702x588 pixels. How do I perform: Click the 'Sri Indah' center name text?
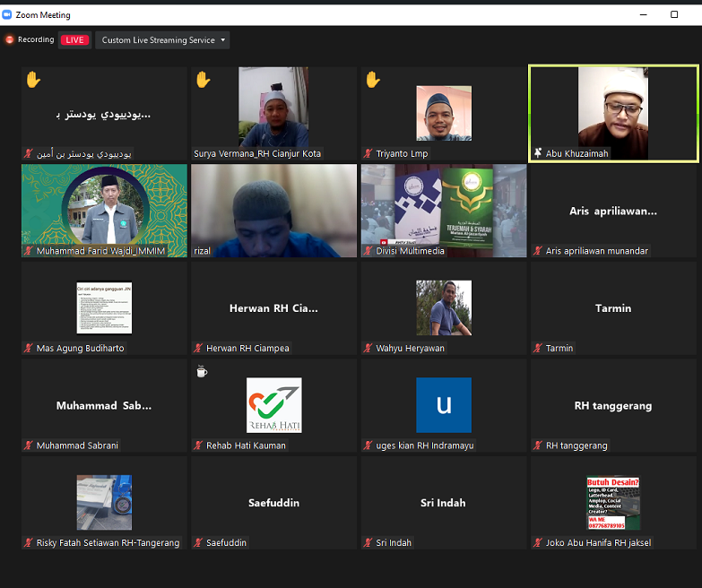[x=443, y=503]
